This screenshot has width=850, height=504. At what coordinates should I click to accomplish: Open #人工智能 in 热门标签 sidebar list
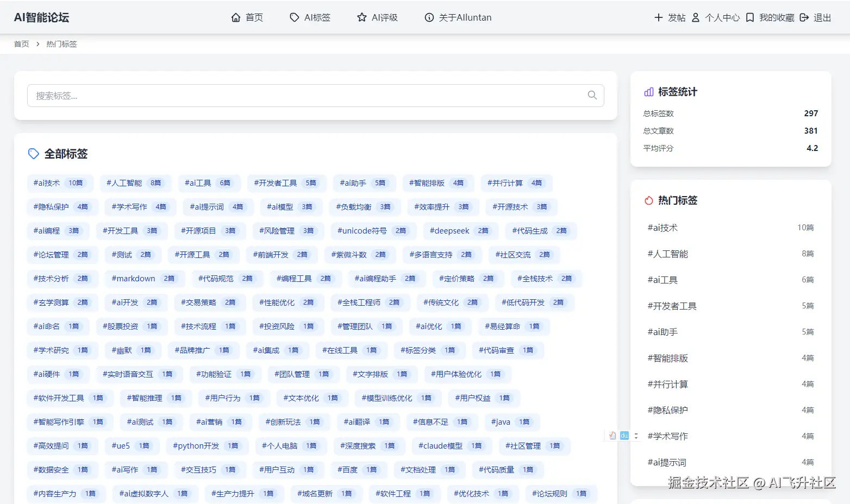pos(730,254)
